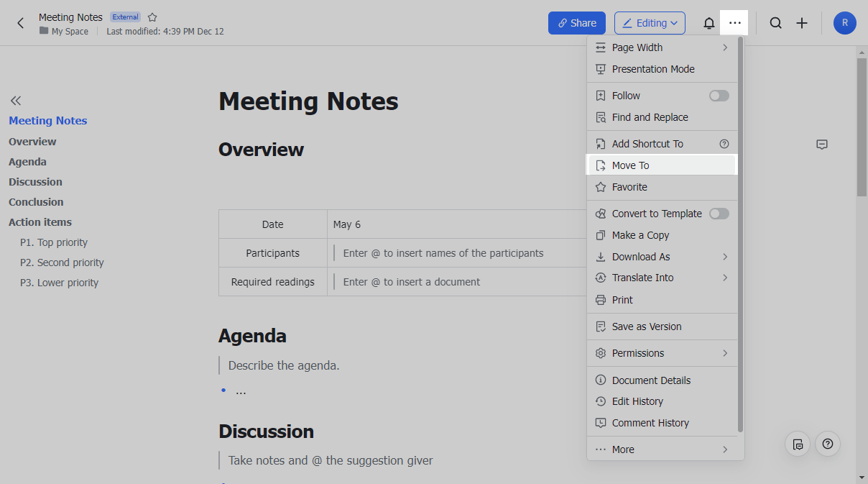The height and width of the screenshot is (484, 868).
Task: Expand the Page Width submenu
Action: tap(724, 47)
